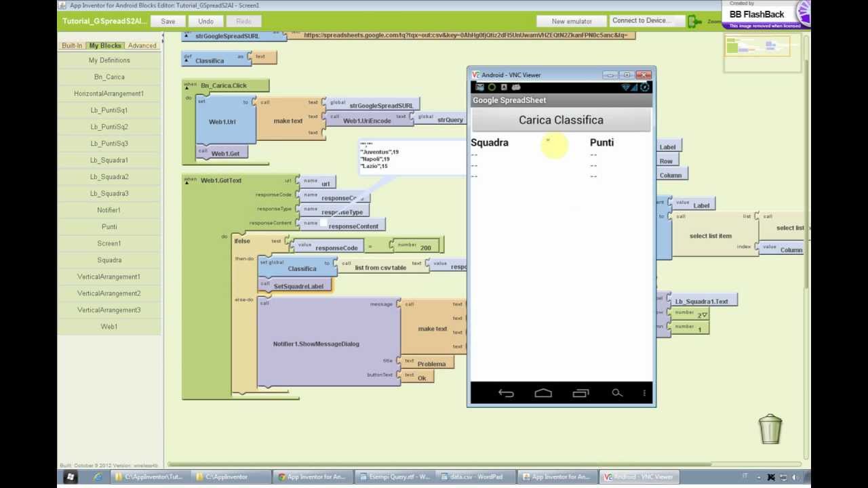This screenshot has height=488, width=868.
Task: Open the Lb_PuntiSq2 drawer
Action: [x=109, y=127]
